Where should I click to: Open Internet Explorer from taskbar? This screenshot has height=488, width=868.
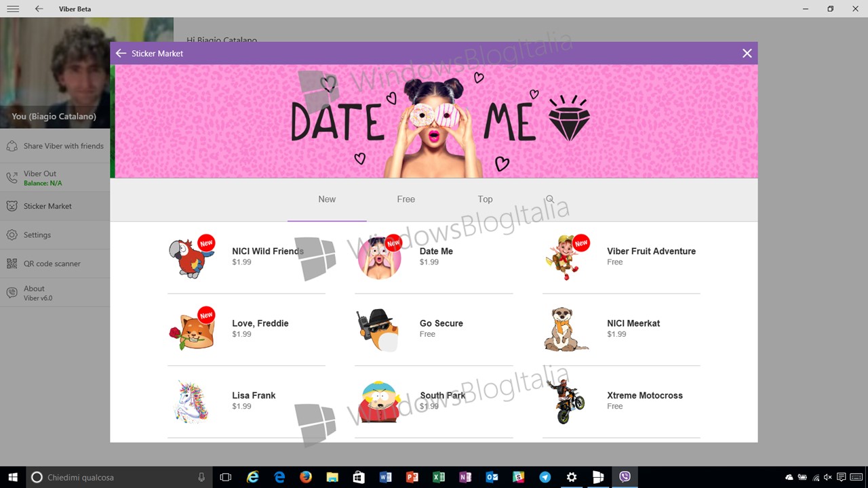tap(252, 477)
